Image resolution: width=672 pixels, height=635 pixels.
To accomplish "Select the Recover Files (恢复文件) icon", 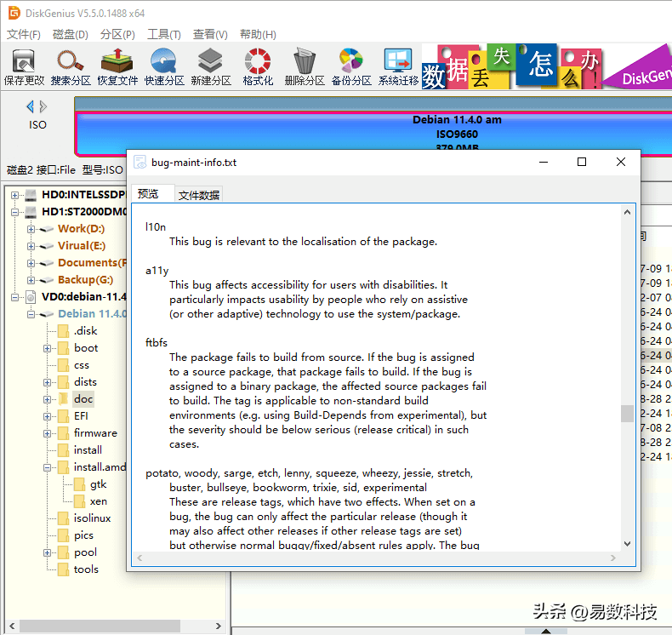I will coord(117,66).
